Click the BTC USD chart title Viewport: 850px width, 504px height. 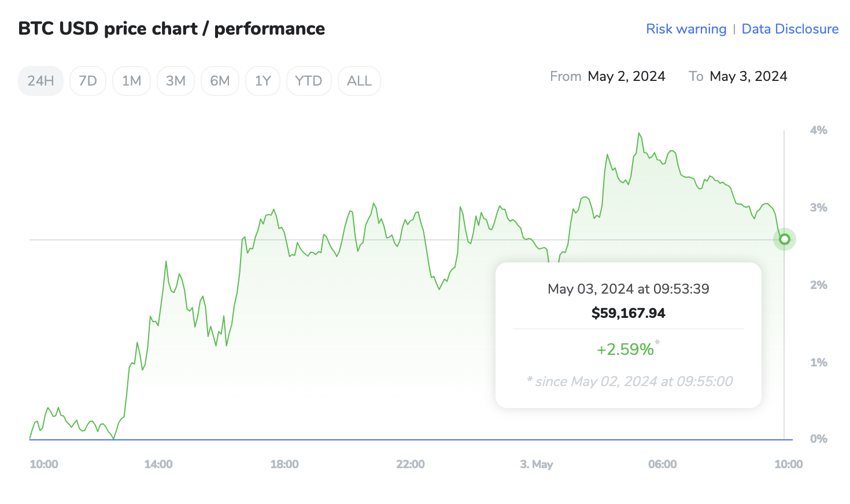[171, 28]
